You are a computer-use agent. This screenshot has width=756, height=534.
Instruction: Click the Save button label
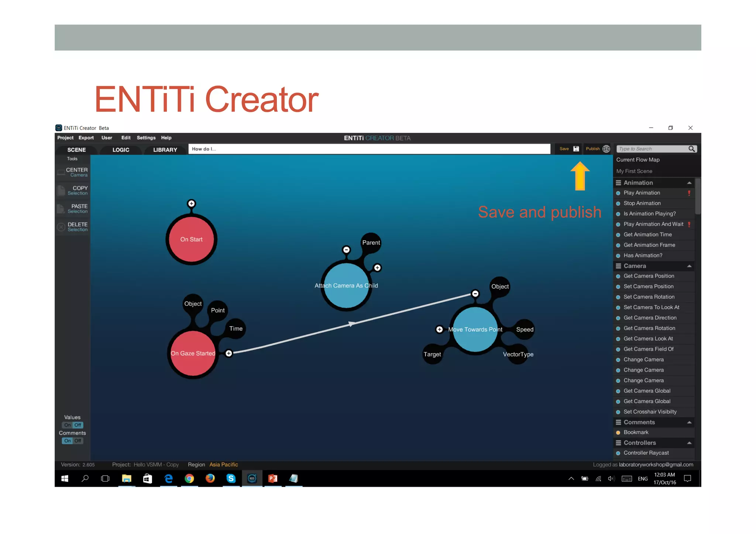564,149
